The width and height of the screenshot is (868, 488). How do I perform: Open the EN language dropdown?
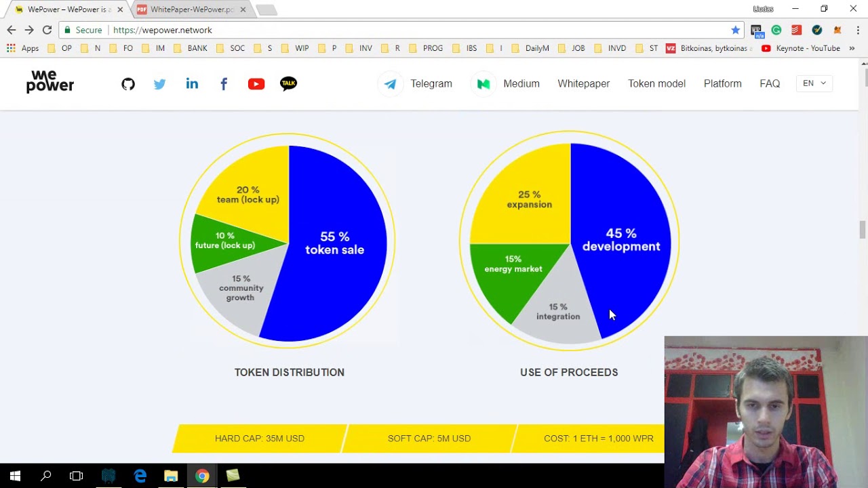814,83
